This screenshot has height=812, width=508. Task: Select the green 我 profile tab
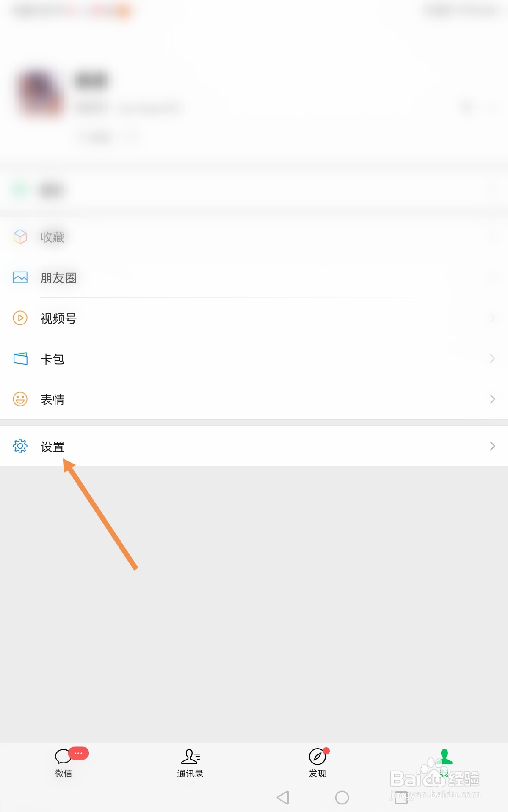[444, 763]
